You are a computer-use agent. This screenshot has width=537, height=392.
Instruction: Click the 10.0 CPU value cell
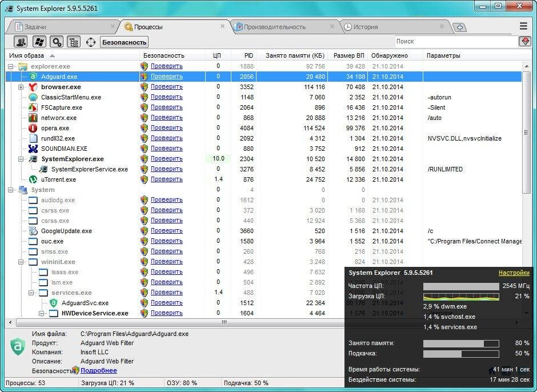pos(218,159)
